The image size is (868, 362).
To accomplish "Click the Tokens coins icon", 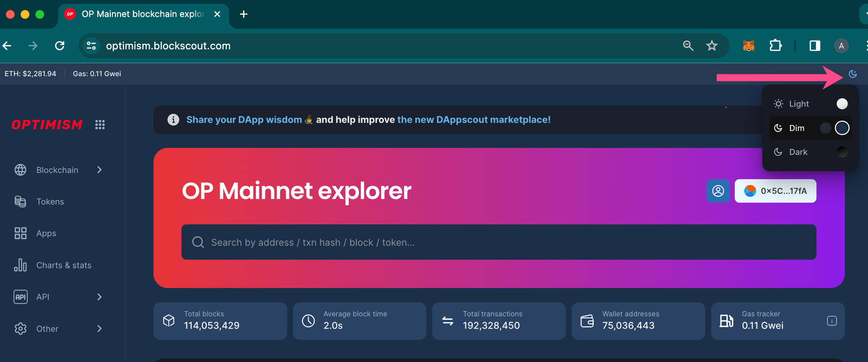I will pyautogui.click(x=20, y=202).
